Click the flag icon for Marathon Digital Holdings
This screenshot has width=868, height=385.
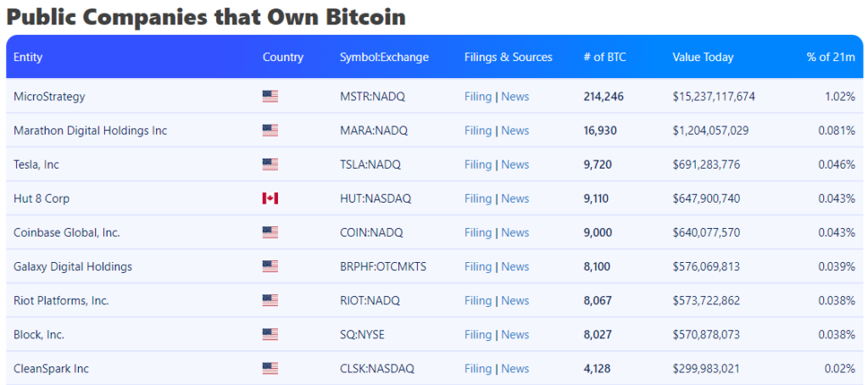[270, 131]
